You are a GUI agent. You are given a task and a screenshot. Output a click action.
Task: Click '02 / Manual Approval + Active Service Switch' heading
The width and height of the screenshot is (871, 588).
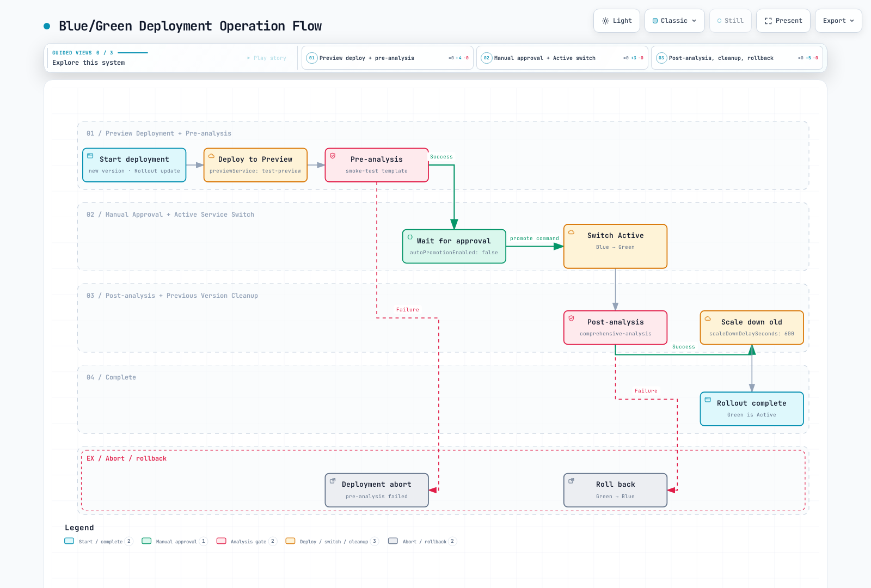(170, 215)
